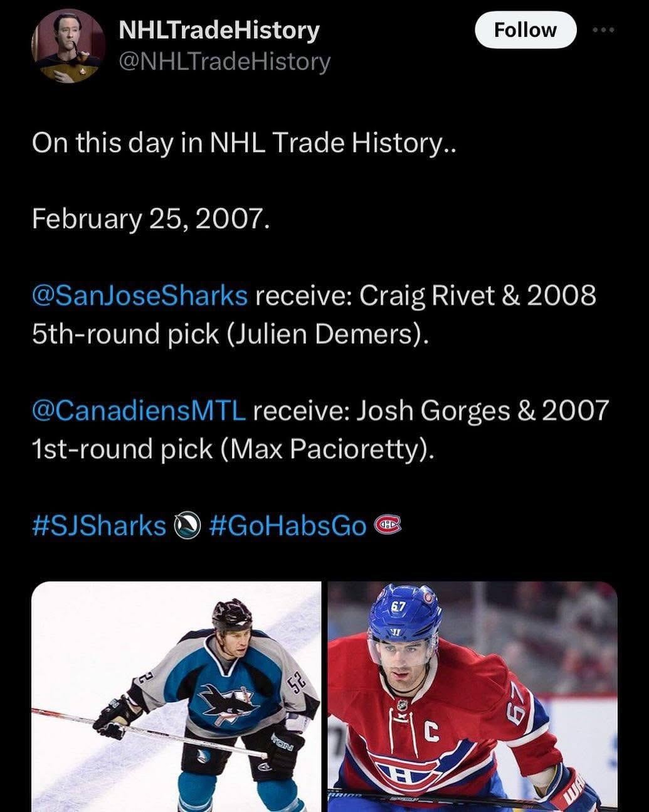Open the NHLTradeHistory display name
The image size is (649, 812).
[219, 29]
